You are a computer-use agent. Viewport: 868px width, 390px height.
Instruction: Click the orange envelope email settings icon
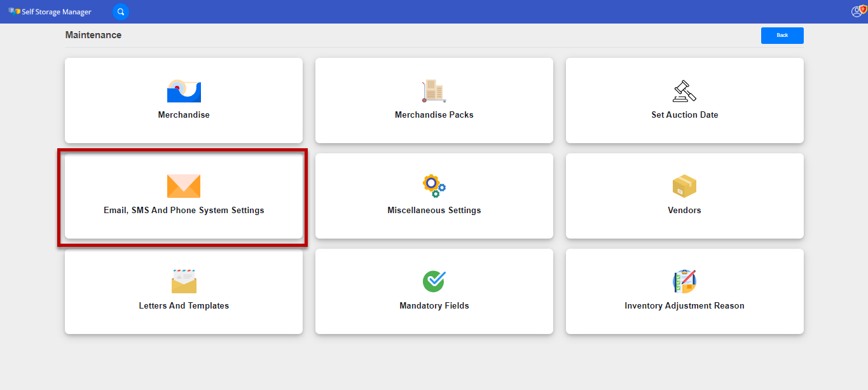184,186
